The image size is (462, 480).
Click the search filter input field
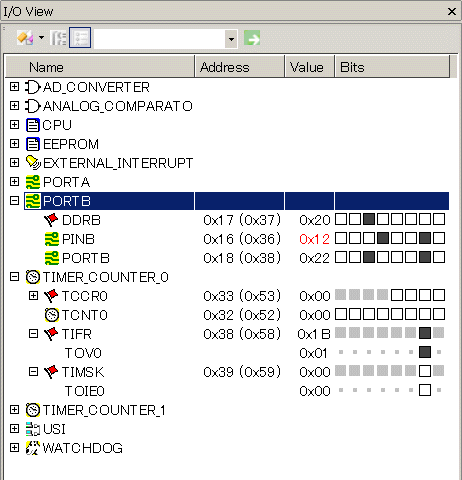tap(160, 39)
